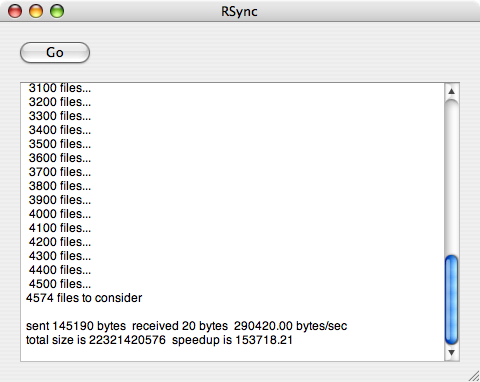Click the "4000 files..." line
Image resolution: width=480 pixels, height=382 pixels.
coord(60,214)
